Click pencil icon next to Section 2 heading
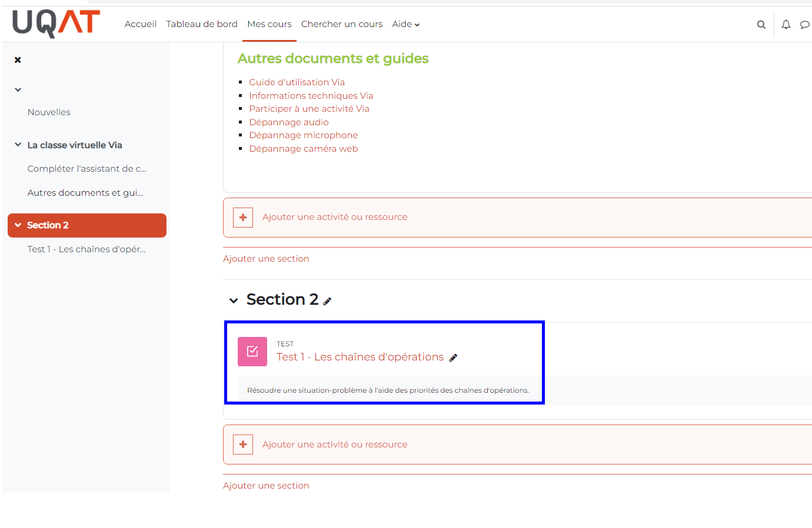Viewport: 812px width, 528px height. [328, 301]
